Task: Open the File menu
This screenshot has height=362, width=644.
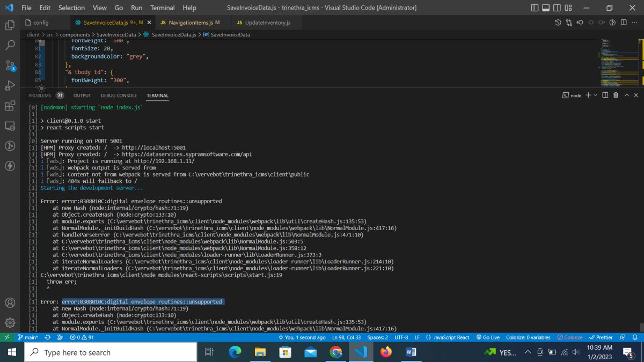Action: (x=26, y=8)
